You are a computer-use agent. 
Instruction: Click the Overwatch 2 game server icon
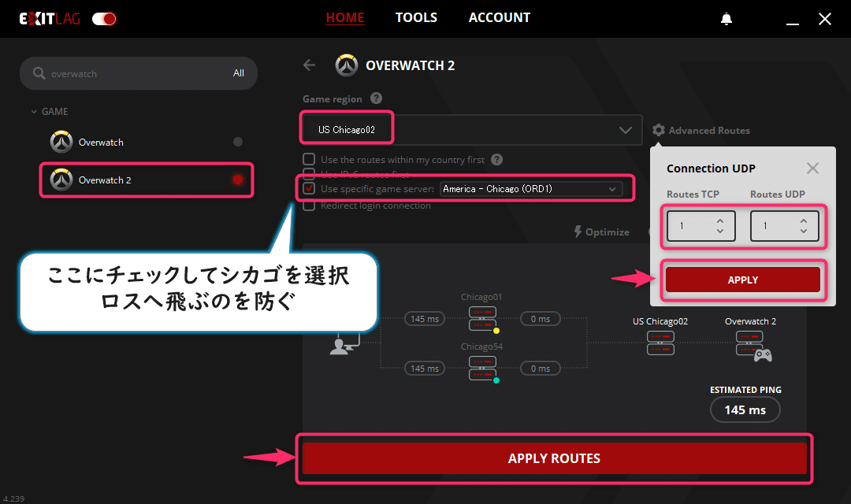point(753,346)
